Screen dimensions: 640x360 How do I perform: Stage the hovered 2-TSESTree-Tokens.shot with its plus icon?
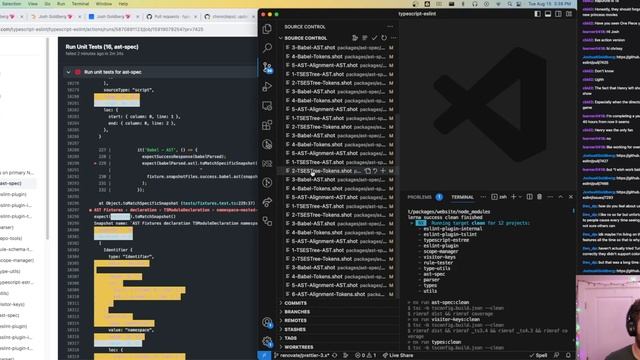pyautogui.click(x=383, y=171)
